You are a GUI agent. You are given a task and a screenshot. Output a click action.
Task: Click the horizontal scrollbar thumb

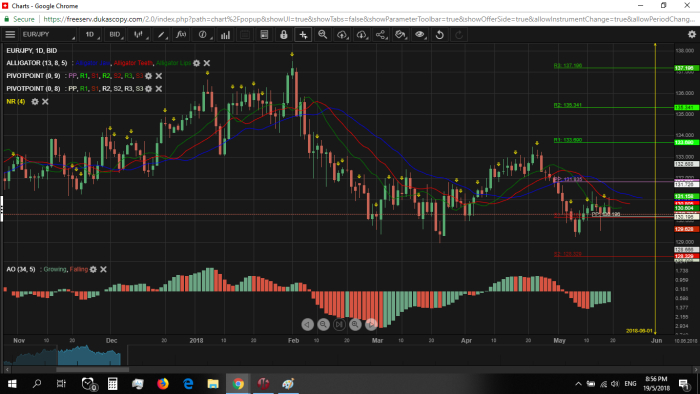tap(92, 369)
